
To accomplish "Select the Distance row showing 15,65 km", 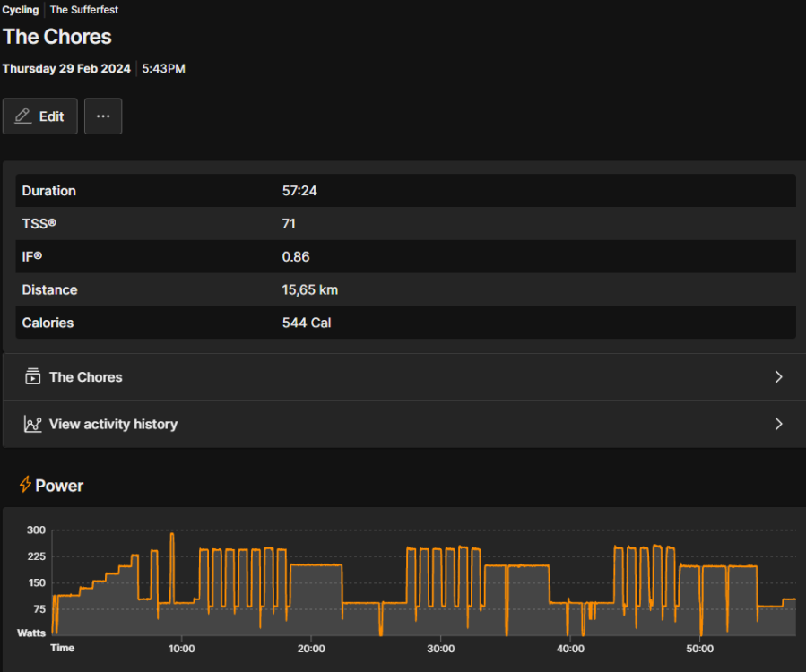I will point(405,289).
